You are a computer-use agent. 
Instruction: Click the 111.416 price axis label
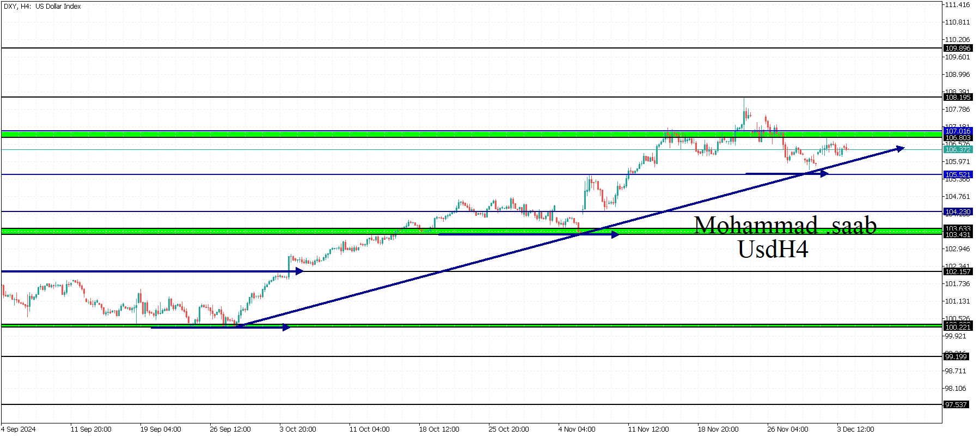click(958, 5)
